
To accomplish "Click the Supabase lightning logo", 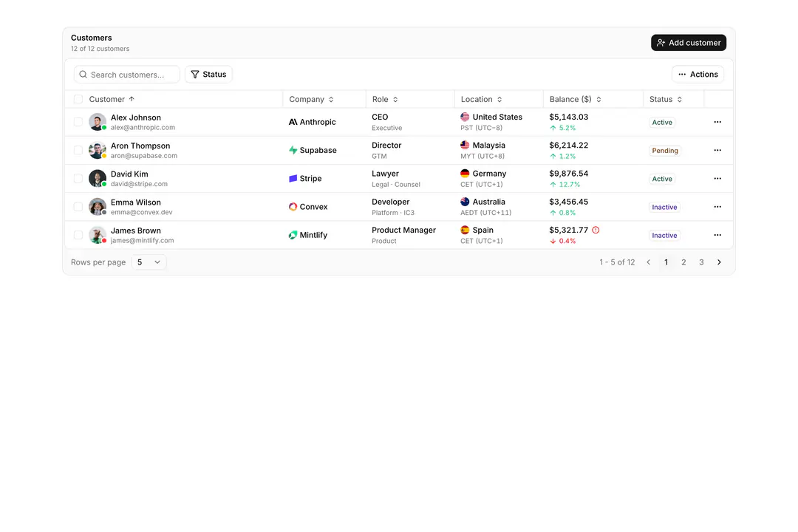I will coord(293,150).
